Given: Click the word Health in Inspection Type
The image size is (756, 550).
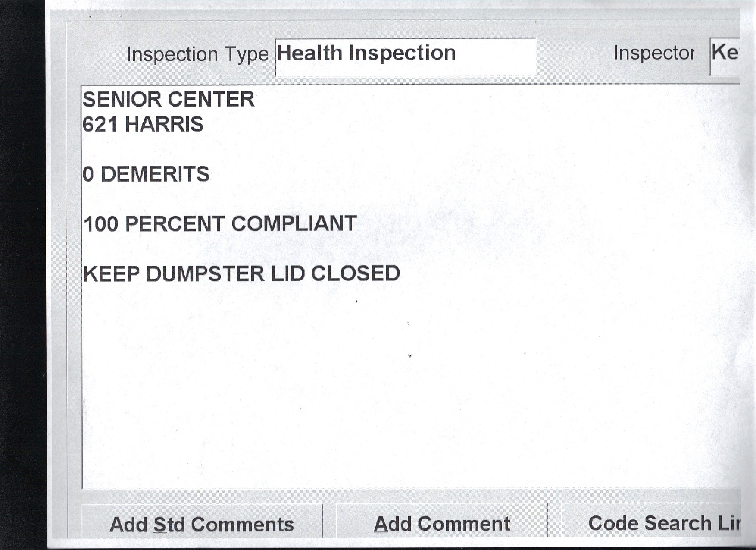Looking at the screenshot, I should (309, 53).
